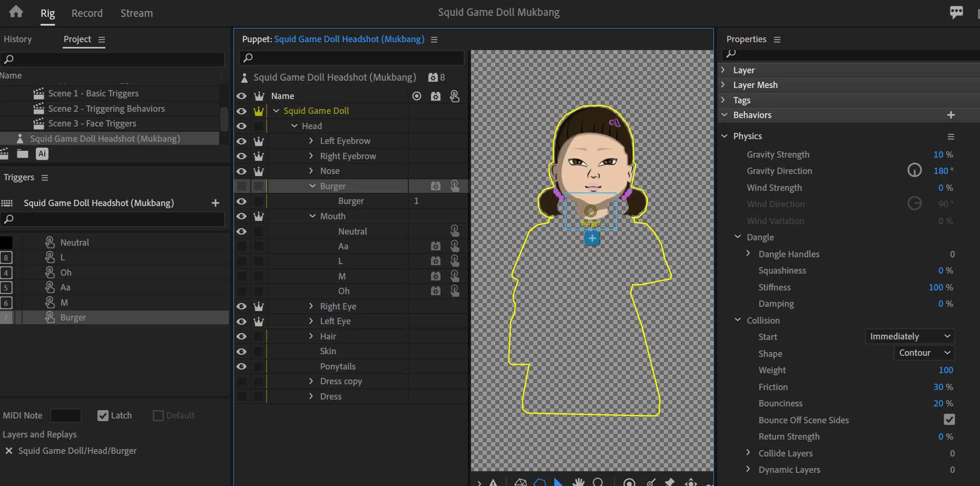Open the Triggers panel menu

(x=45, y=178)
